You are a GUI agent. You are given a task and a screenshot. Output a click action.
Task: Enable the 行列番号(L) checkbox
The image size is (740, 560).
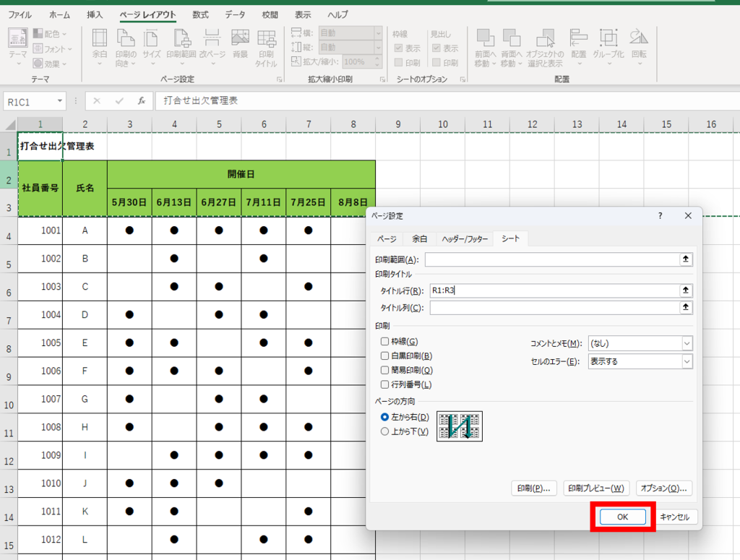pyautogui.click(x=384, y=384)
